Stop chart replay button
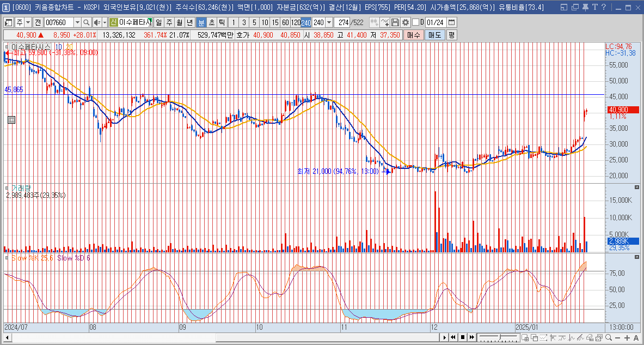This screenshot has height=345, width=644. point(463,337)
